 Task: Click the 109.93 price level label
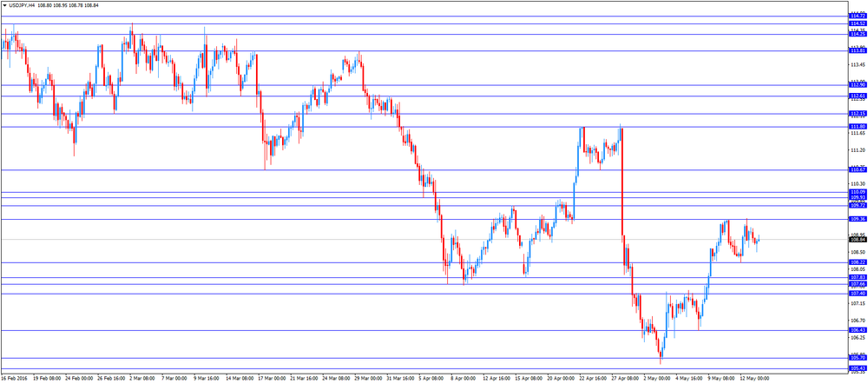coord(858,198)
